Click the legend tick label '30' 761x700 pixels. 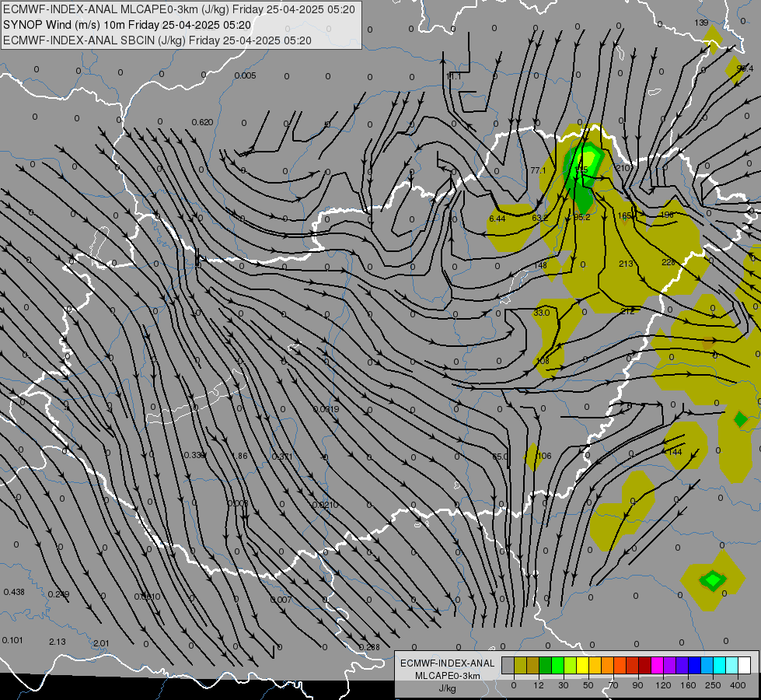(x=564, y=685)
